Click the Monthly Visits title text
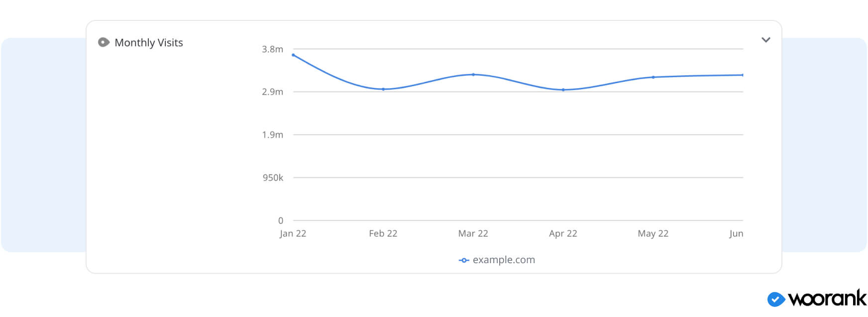 pos(149,43)
